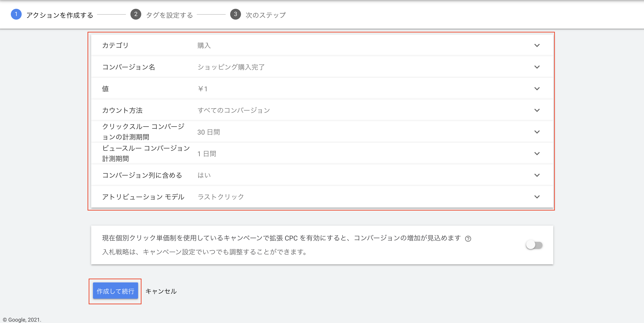Click the キャンセル button
The image size is (644, 323).
161,291
